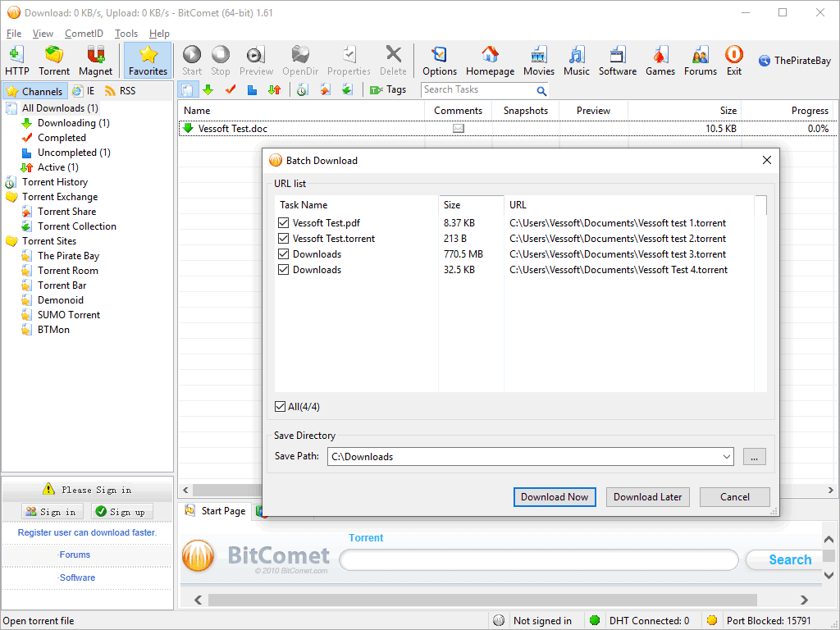Open the Movies toolbar icon
Viewport: 840px width, 630px height.
(x=538, y=61)
